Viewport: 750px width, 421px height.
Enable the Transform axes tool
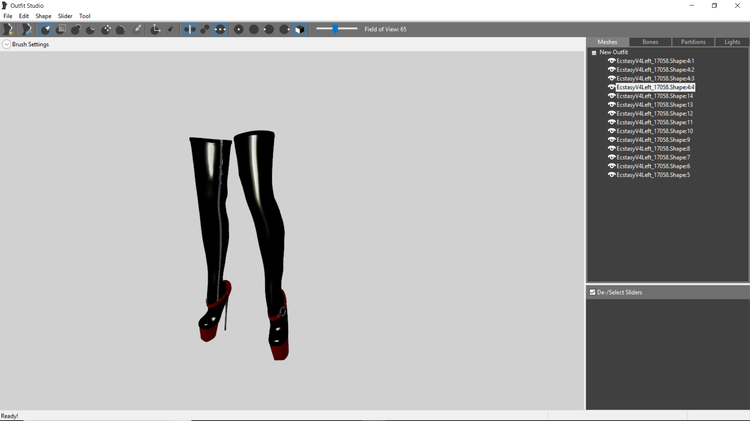click(155, 29)
